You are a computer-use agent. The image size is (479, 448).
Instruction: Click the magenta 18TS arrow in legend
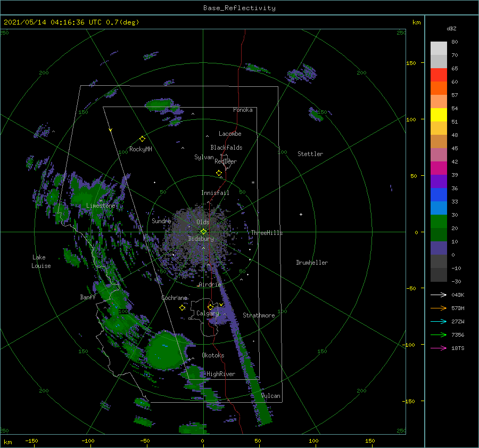439,348
